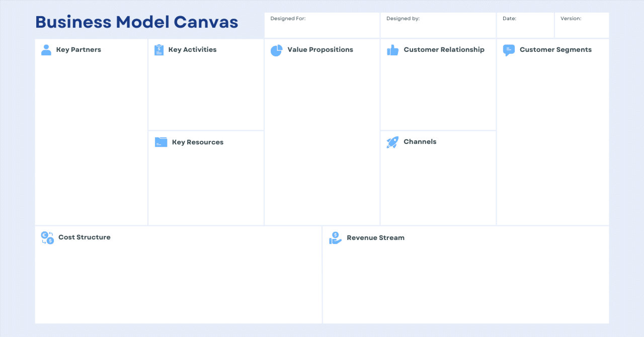The image size is (644, 337).
Task: Click the Revenue Stream heading text
Action: point(375,238)
